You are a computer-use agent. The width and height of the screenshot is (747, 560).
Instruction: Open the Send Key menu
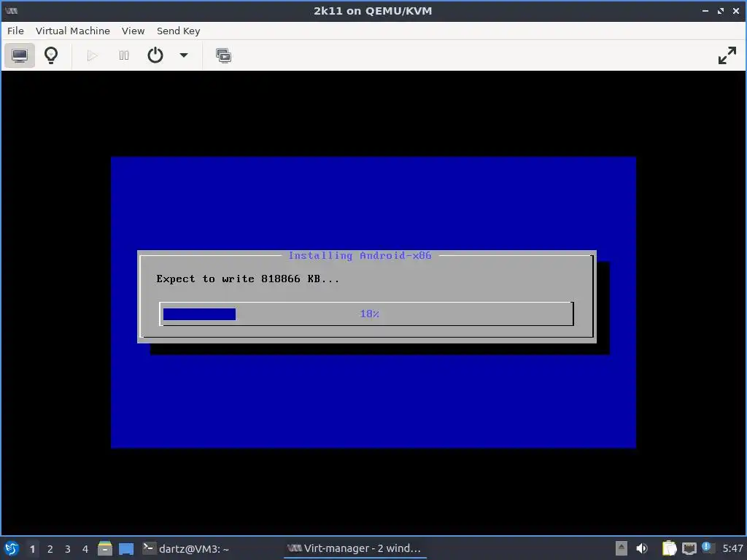pos(178,31)
